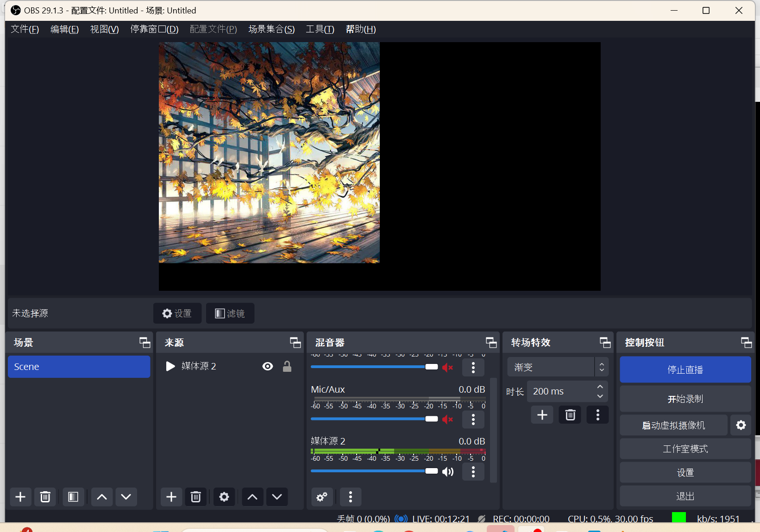This screenshot has width=760, height=532.
Task: Open the 停靠窗口(D) menu
Action: 154,29
